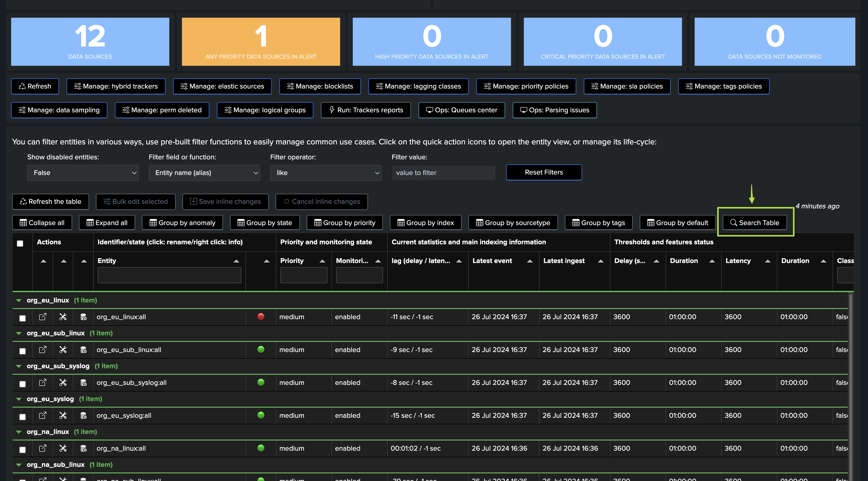Click database icon in org_eu_linux:all row
The image size is (868, 481).
83,317
